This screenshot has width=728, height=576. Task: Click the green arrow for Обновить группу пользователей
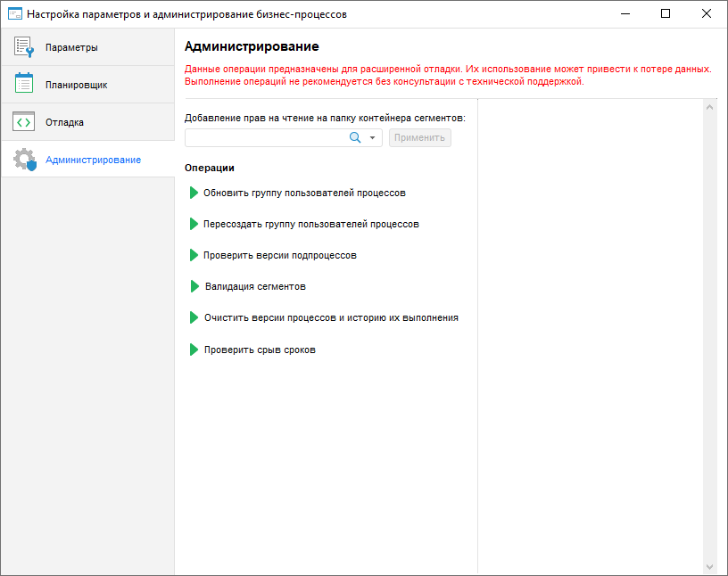tap(194, 193)
